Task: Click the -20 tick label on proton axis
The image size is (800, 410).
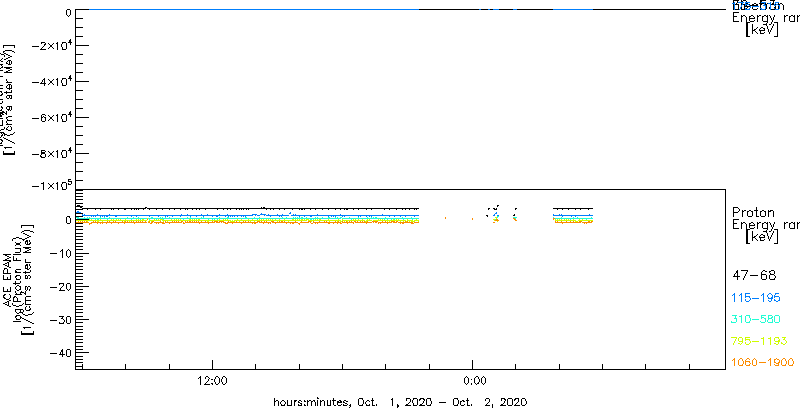Action: click(x=59, y=287)
